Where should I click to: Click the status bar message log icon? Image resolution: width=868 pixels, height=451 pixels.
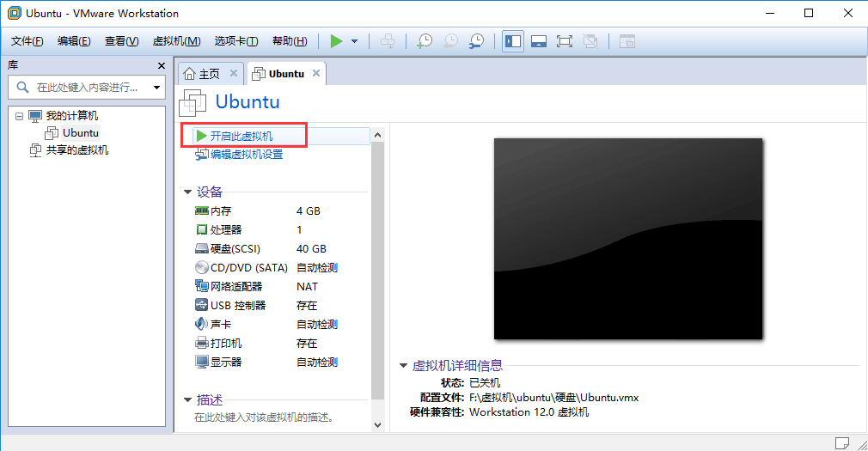pyautogui.click(x=842, y=443)
